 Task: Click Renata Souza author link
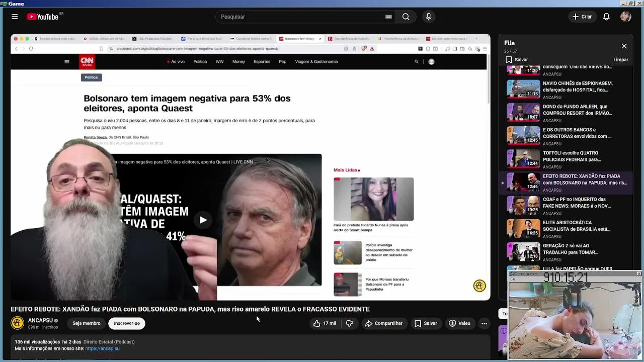[95, 137]
